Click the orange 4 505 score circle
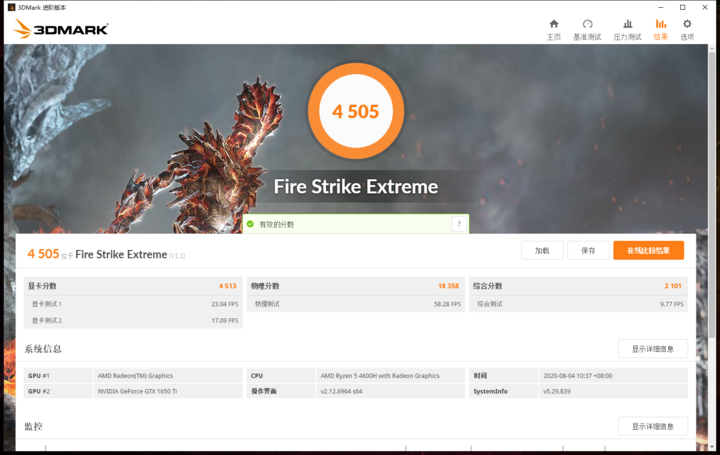720x455 pixels. (x=356, y=111)
